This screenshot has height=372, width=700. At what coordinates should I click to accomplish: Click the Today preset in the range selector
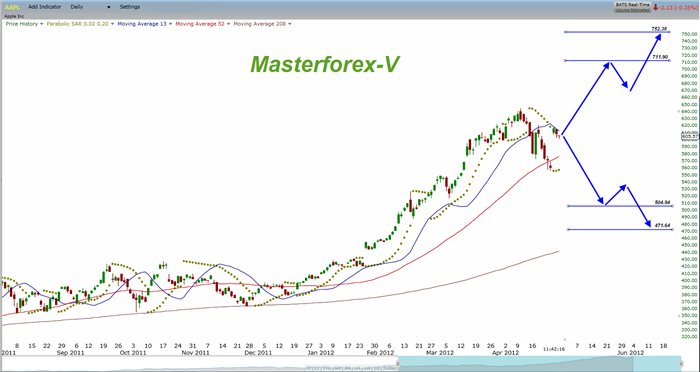point(389,368)
